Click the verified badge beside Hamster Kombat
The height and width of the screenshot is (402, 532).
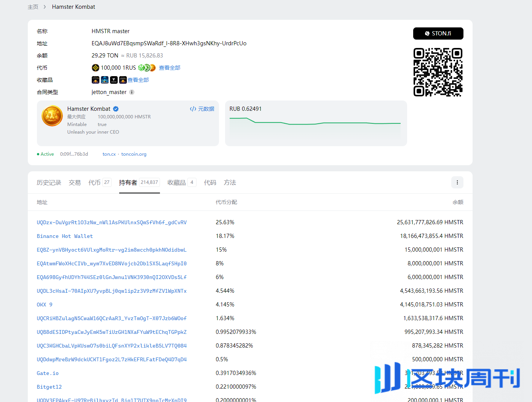click(x=116, y=109)
